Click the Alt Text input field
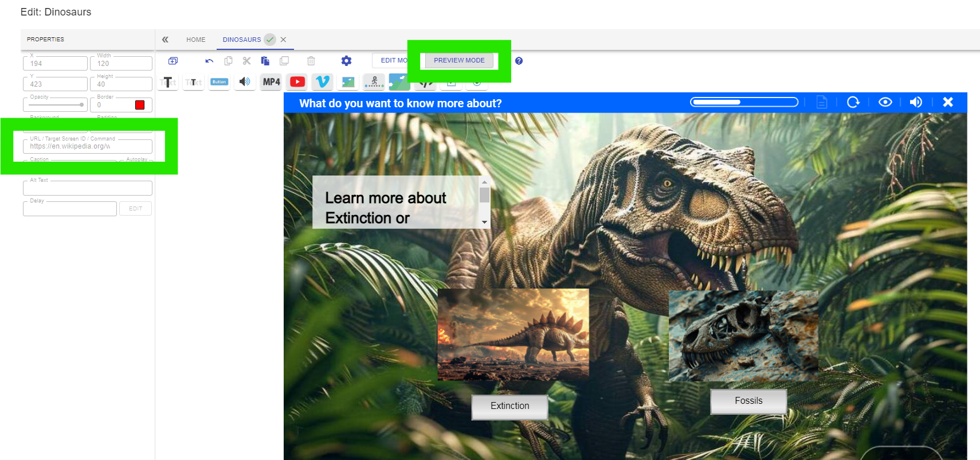The height and width of the screenshot is (460, 980). [x=88, y=188]
